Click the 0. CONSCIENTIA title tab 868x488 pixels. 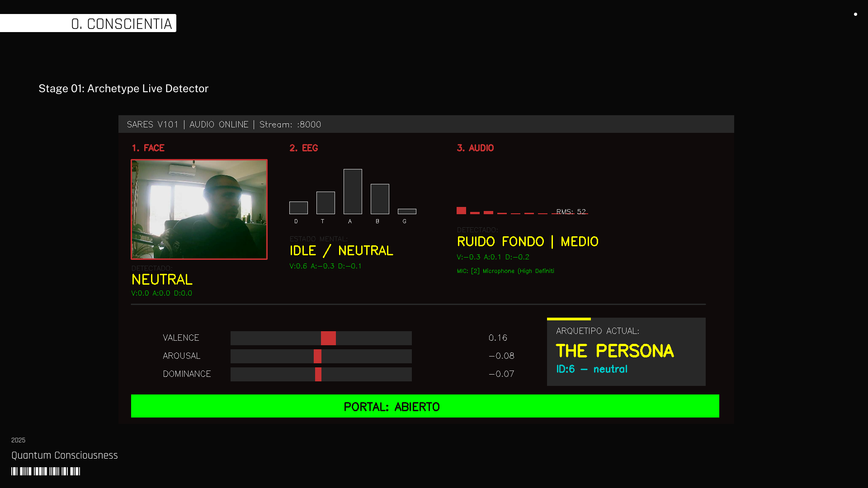click(121, 23)
